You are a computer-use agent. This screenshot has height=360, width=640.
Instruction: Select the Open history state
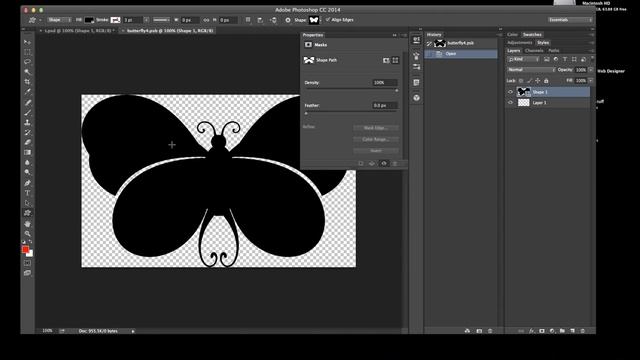461,54
